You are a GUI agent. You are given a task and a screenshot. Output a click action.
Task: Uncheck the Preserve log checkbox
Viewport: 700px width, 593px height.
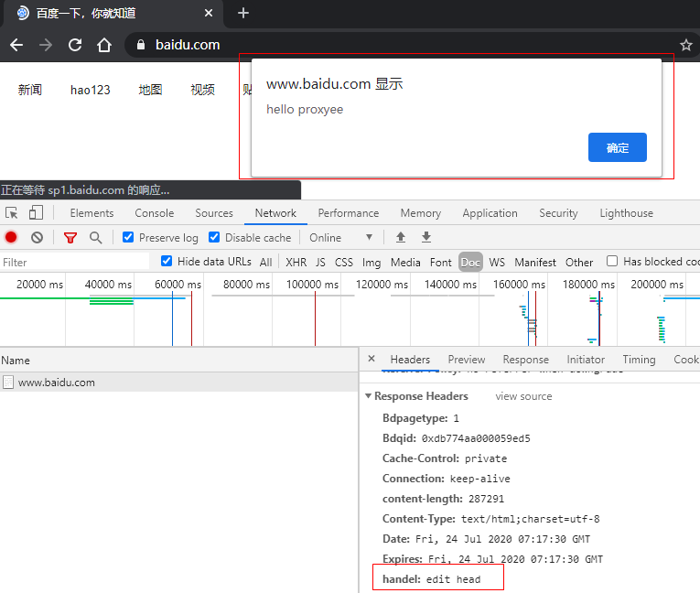click(x=128, y=237)
